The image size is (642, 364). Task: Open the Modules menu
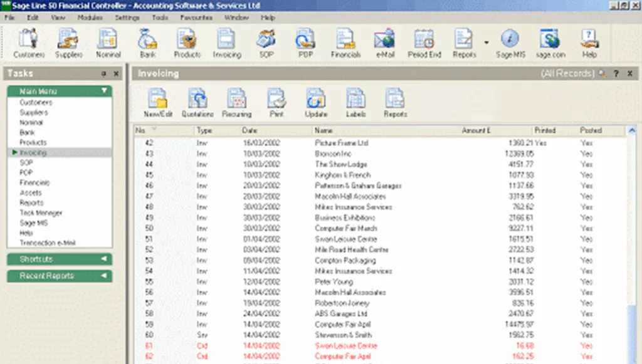(90, 18)
